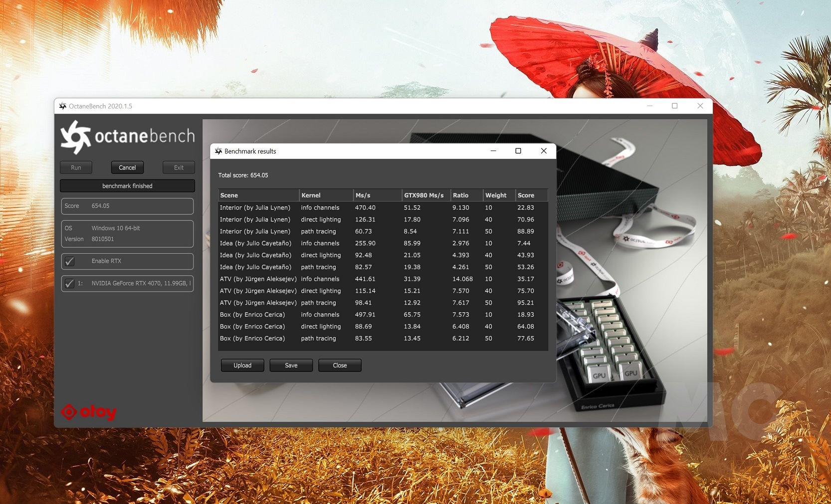Save the benchmark results

pos(291,365)
